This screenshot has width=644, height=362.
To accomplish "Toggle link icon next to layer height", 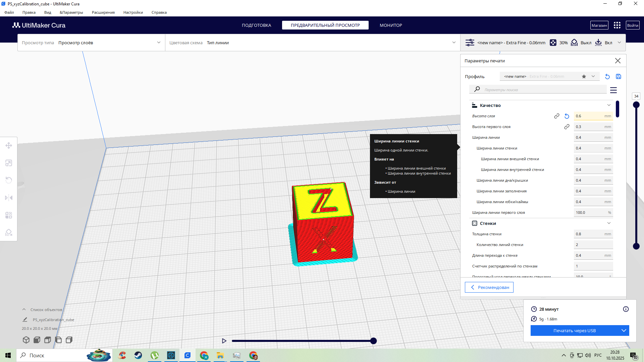I will tap(557, 116).
